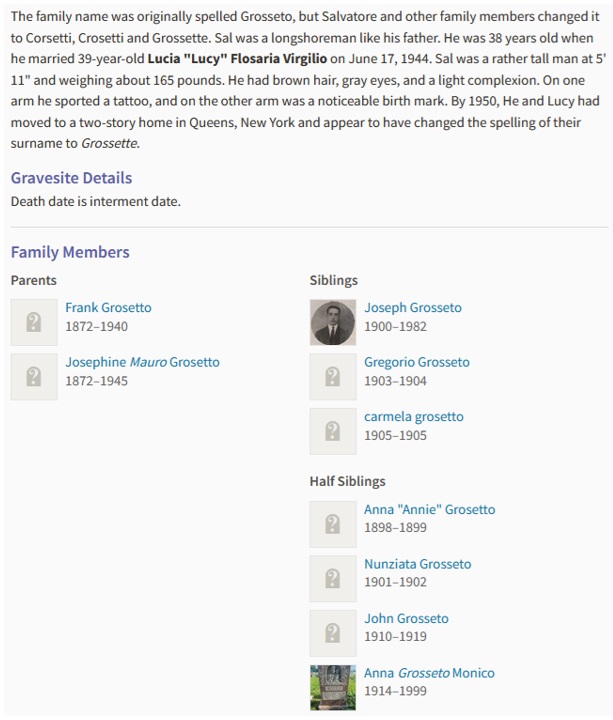Open Gregorio Grosseto's memorial link
Image resolution: width=613 pixels, height=720 pixels.
417,362
